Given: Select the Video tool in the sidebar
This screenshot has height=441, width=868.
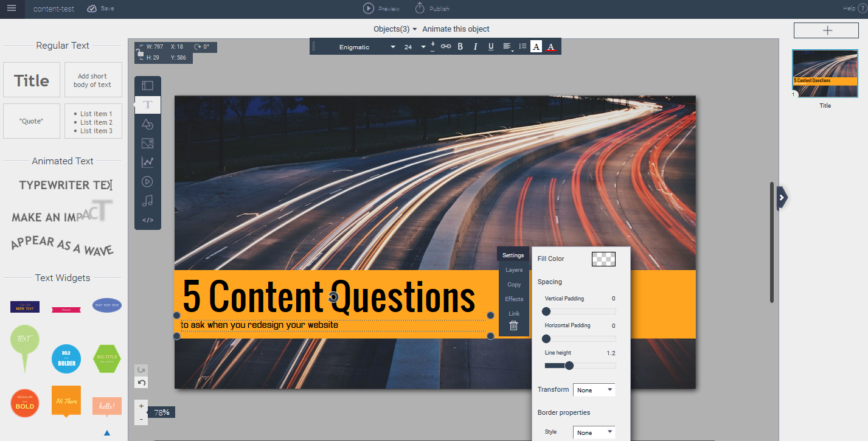Looking at the screenshot, I should (147, 181).
